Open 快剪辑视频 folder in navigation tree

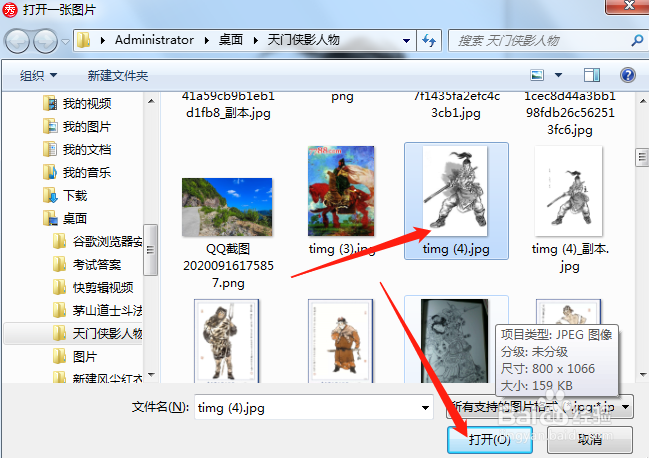[x=93, y=287]
